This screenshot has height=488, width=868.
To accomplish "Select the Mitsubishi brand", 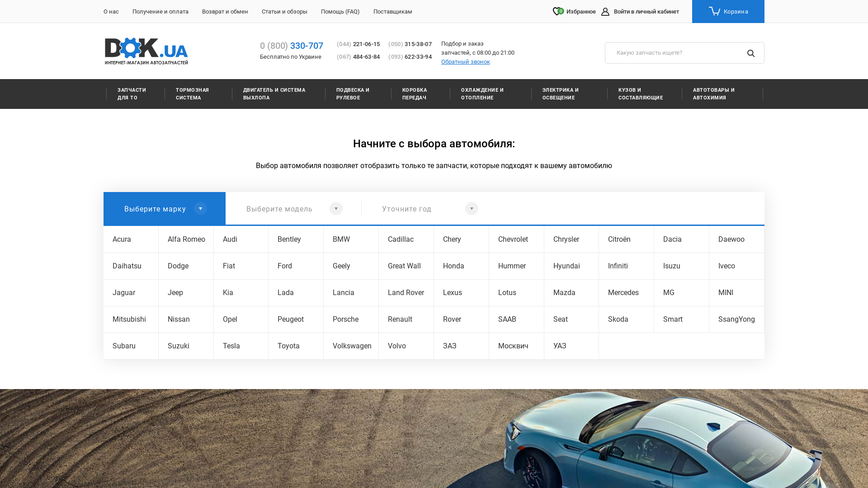I will [x=131, y=319].
